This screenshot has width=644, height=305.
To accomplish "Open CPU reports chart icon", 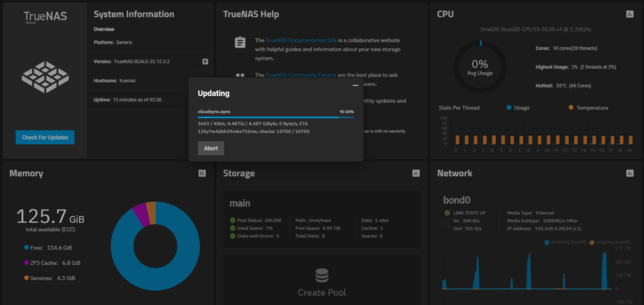I will tap(630, 14).
